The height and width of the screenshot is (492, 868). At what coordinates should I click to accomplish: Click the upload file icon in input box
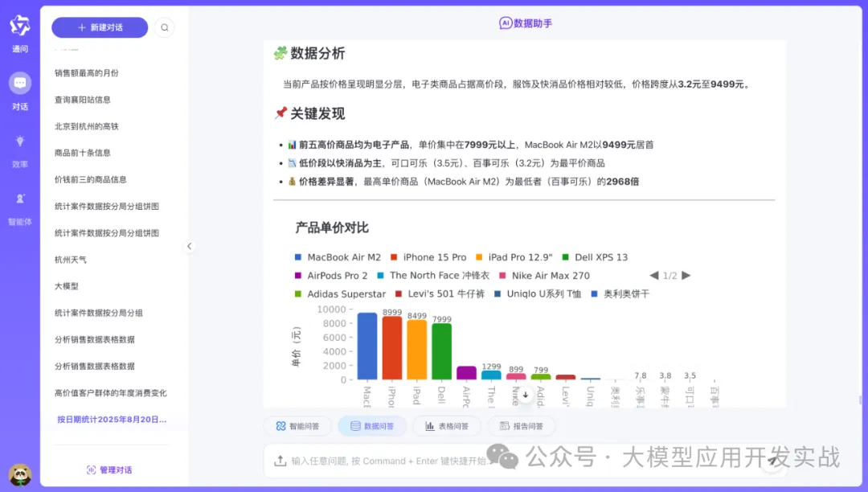280,461
